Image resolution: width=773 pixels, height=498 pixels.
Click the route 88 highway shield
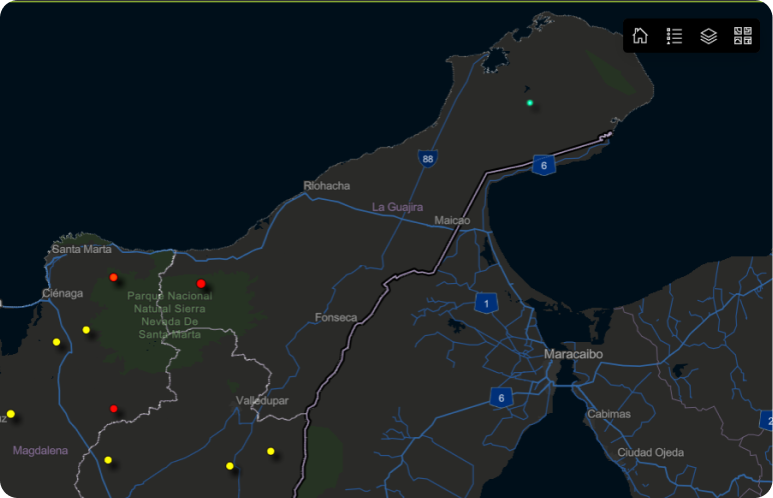428,158
